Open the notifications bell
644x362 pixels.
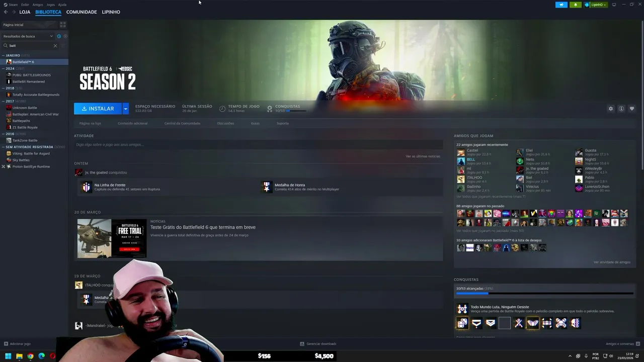(576, 5)
